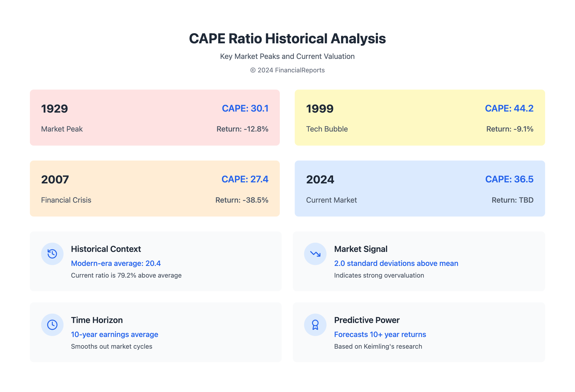Viewport: 575px width, 392px height.
Task: Click the 2024 FinancialReports copyright text
Action: 287,70
